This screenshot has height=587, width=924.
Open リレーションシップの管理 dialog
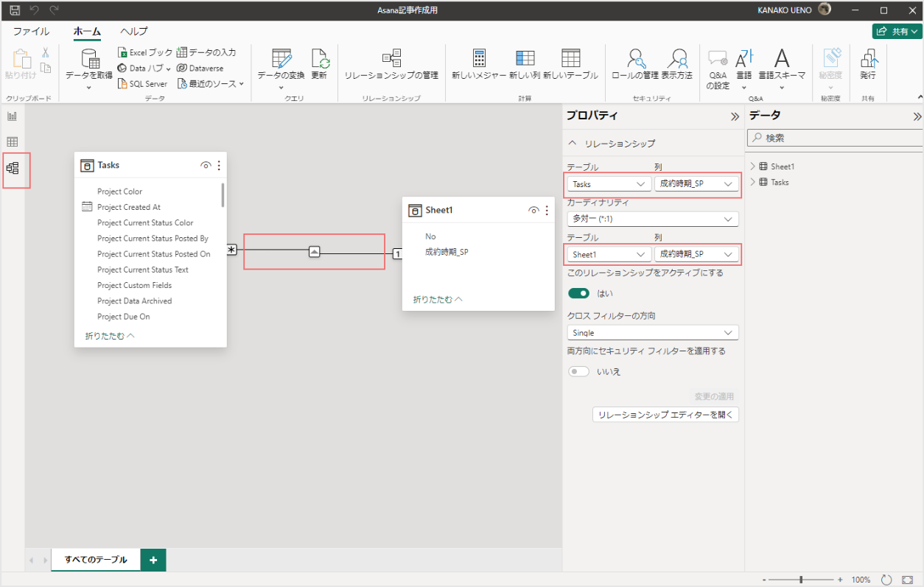coord(391,65)
